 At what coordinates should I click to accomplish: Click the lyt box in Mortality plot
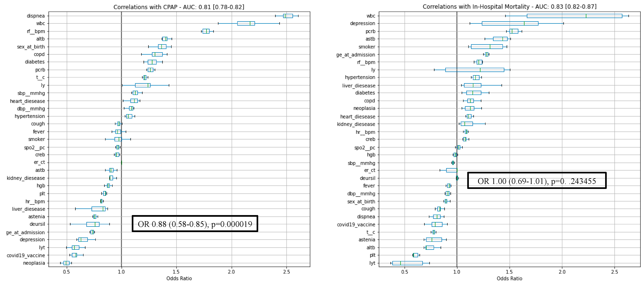407,263
